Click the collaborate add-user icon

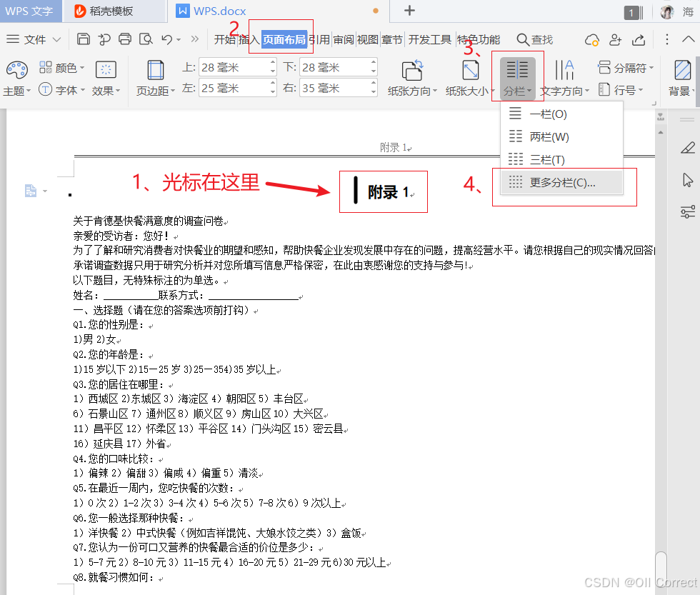coord(615,40)
